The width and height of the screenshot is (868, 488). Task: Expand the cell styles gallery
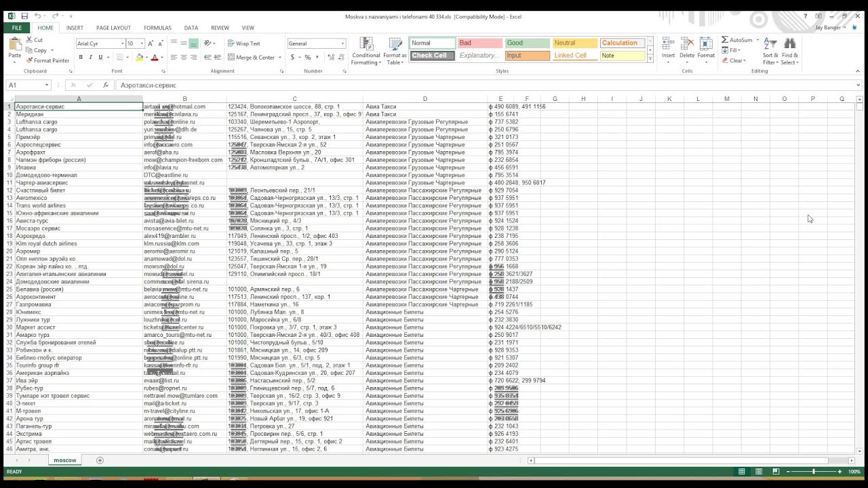[650, 59]
